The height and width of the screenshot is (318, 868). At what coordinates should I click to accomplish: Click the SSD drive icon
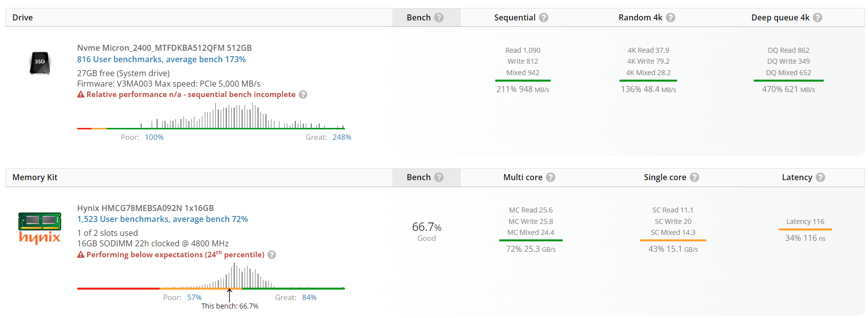[x=40, y=63]
